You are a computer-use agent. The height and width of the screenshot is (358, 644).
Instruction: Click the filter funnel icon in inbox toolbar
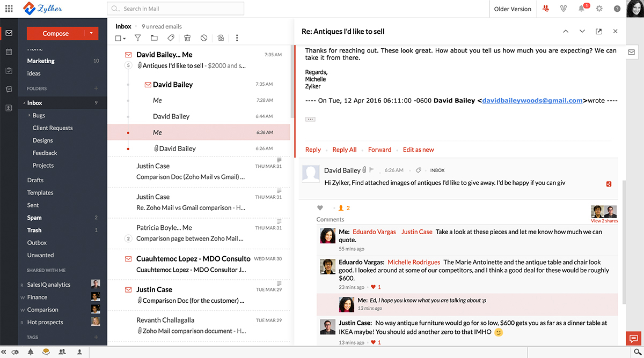click(x=137, y=38)
